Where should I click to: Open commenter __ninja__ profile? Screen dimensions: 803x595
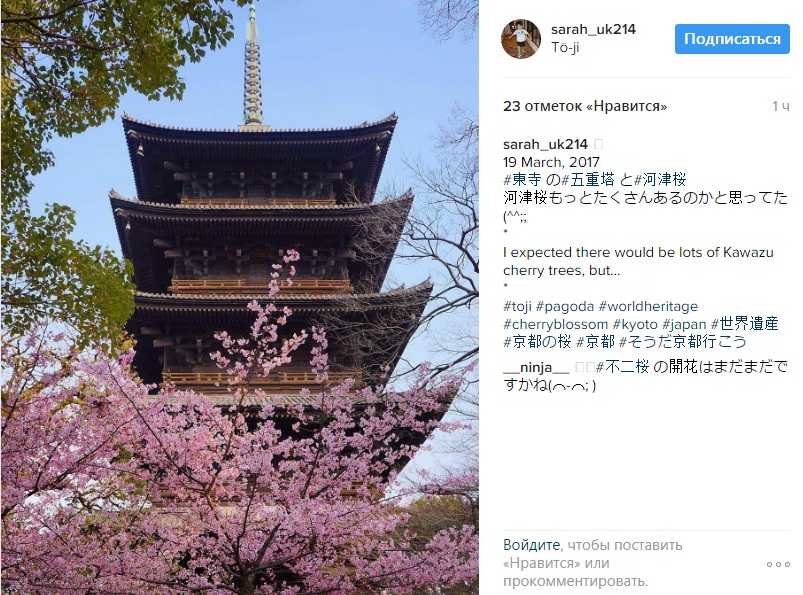coord(536,367)
